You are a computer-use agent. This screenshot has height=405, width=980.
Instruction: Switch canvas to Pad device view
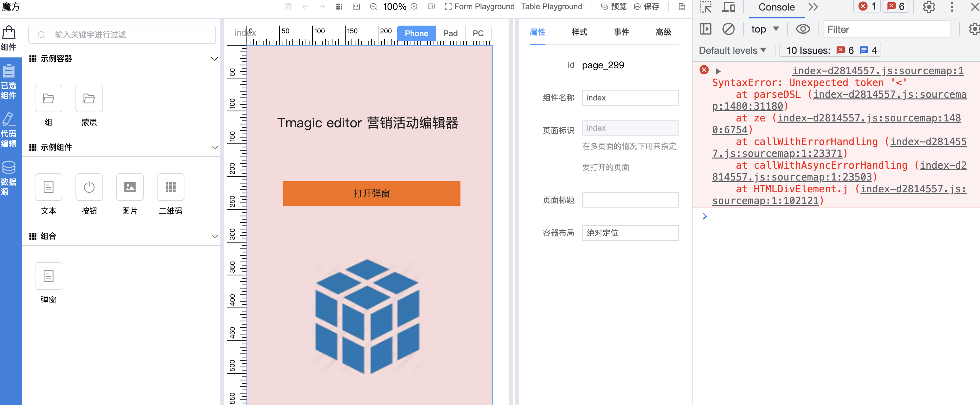450,33
